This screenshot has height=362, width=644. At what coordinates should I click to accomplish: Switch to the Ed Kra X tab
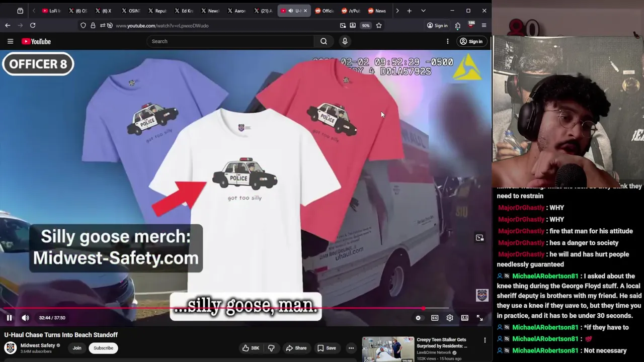point(183,11)
